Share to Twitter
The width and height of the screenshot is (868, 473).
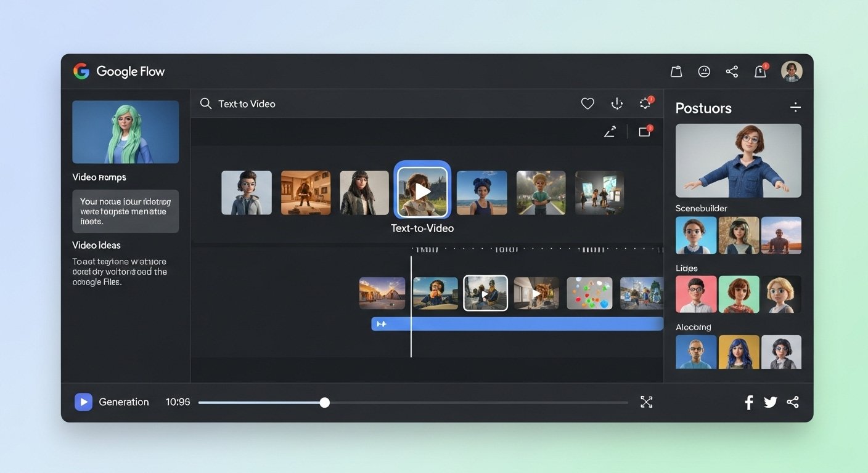pyautogui.click(x=771, y=403)
